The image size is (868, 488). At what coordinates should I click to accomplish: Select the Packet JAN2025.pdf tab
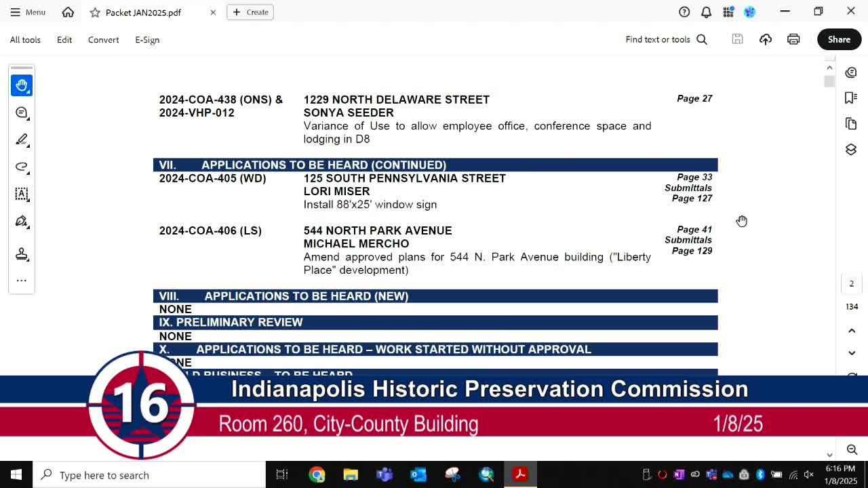pyautogui.click(x=143, y=12)
